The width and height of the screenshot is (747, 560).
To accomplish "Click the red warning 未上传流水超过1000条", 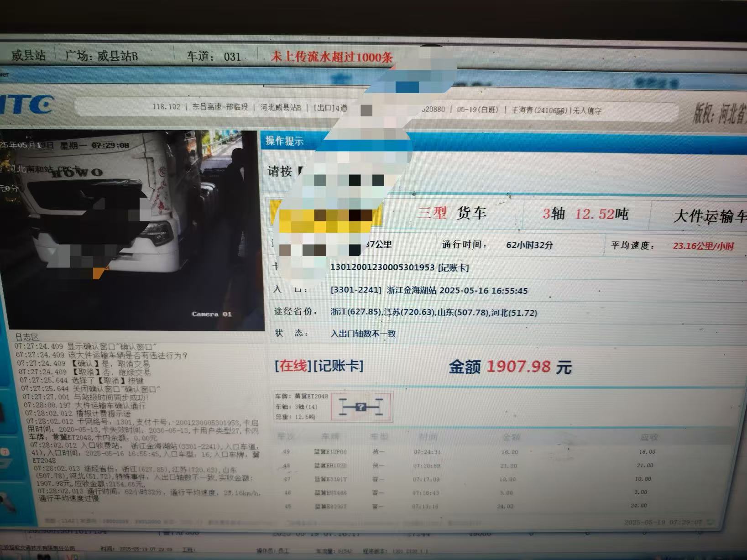I will pyautogui.click(x=332, y=57).
